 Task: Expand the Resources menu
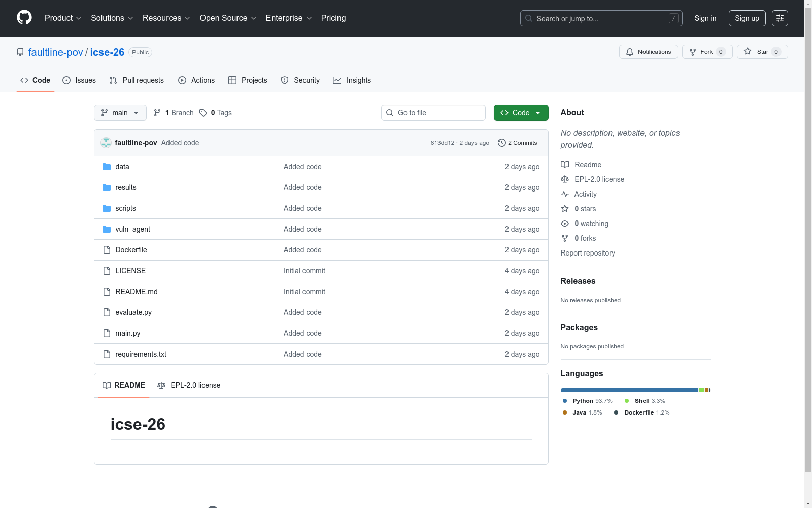[166, 18]
